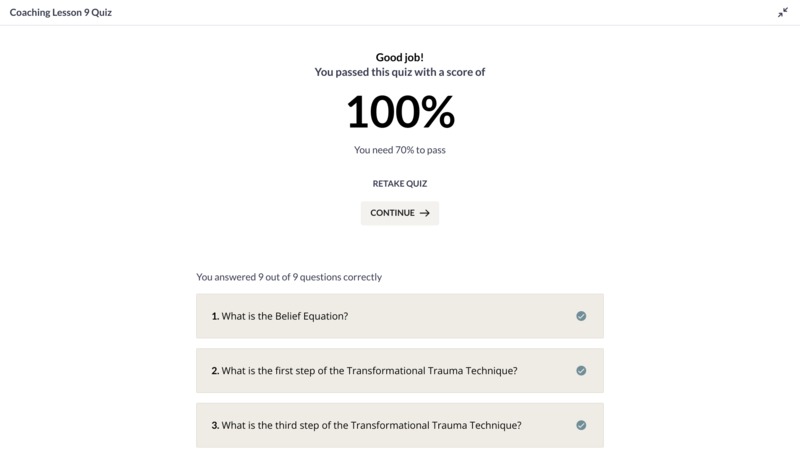
Task: Click the phrase 'Transformational Trauma Technique' in question 2
Action: point(432,371)
